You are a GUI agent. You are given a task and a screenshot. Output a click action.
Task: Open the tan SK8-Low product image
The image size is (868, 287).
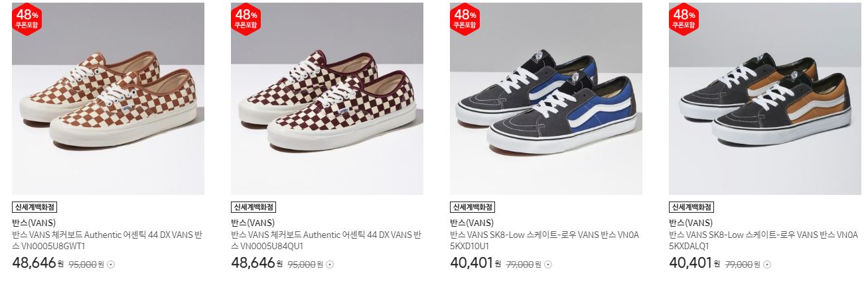[765, 99]
